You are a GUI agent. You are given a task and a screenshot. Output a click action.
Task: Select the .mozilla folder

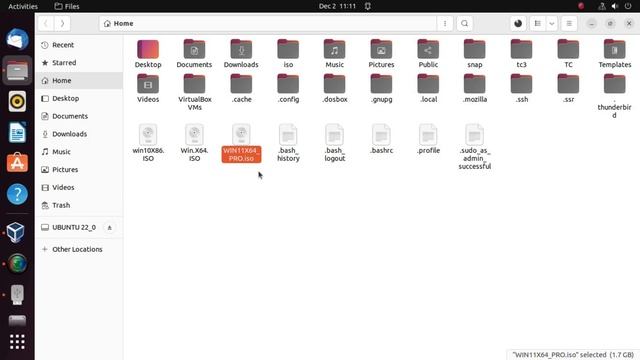474,84
